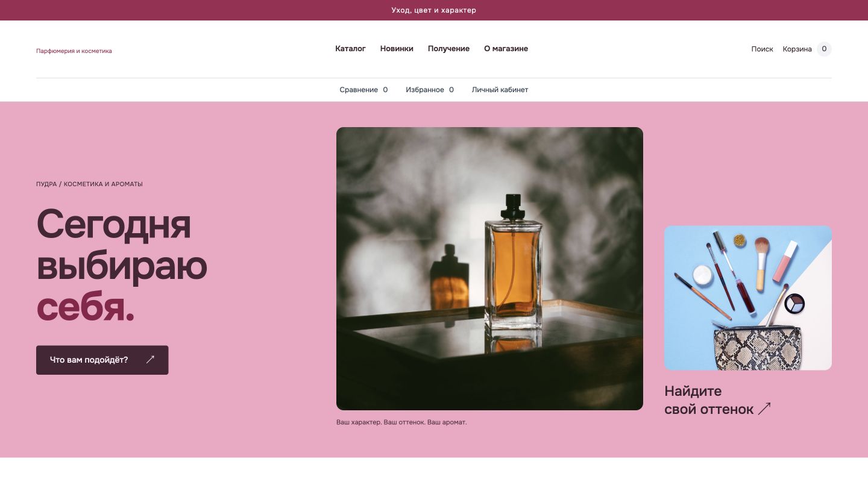Click the Что вам подойдёт? button

coord(102,360)
